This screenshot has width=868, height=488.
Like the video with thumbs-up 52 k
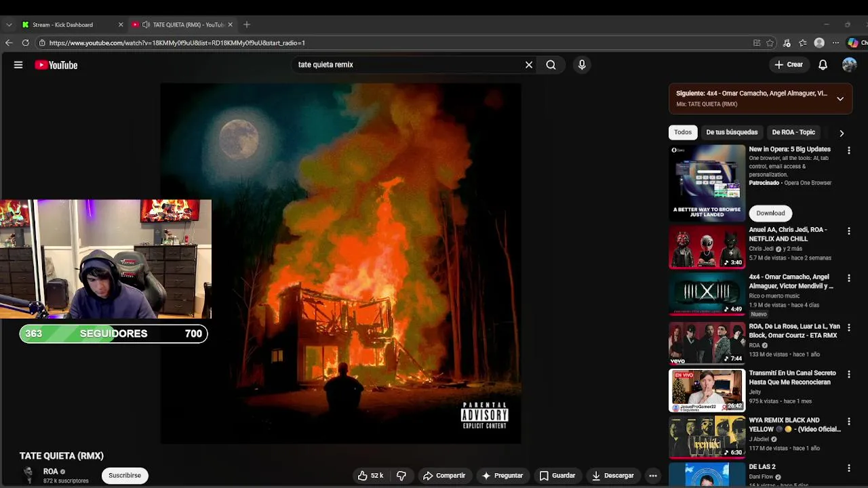[370, 476]
